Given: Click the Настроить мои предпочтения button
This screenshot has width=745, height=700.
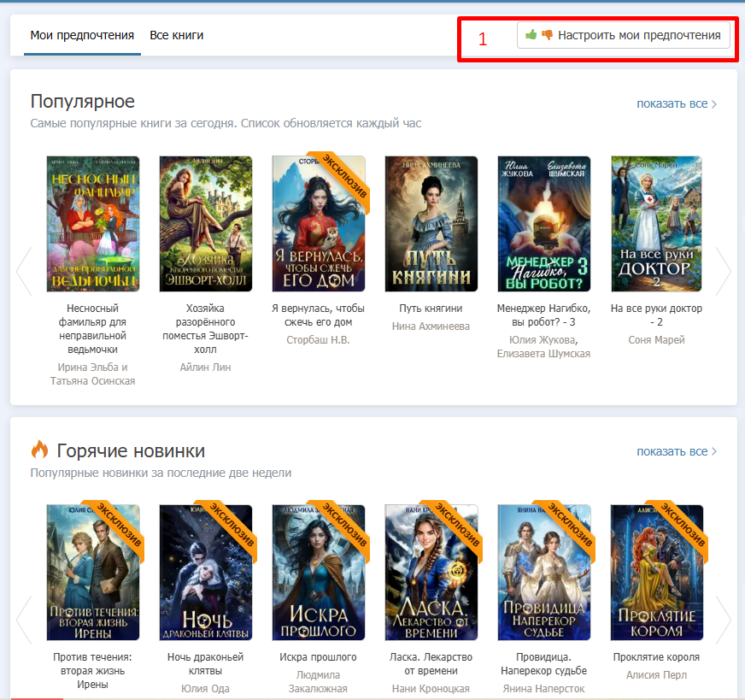Looking at the screenshot, I should point(624,36).
